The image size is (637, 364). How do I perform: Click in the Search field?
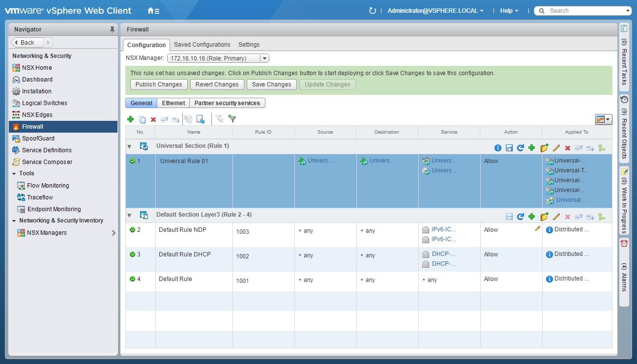(x=585, y=11)
